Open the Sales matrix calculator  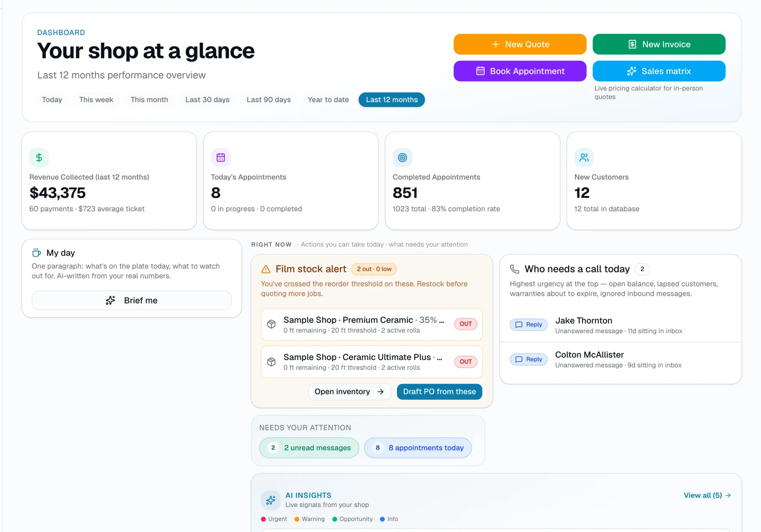click(659, 71)
